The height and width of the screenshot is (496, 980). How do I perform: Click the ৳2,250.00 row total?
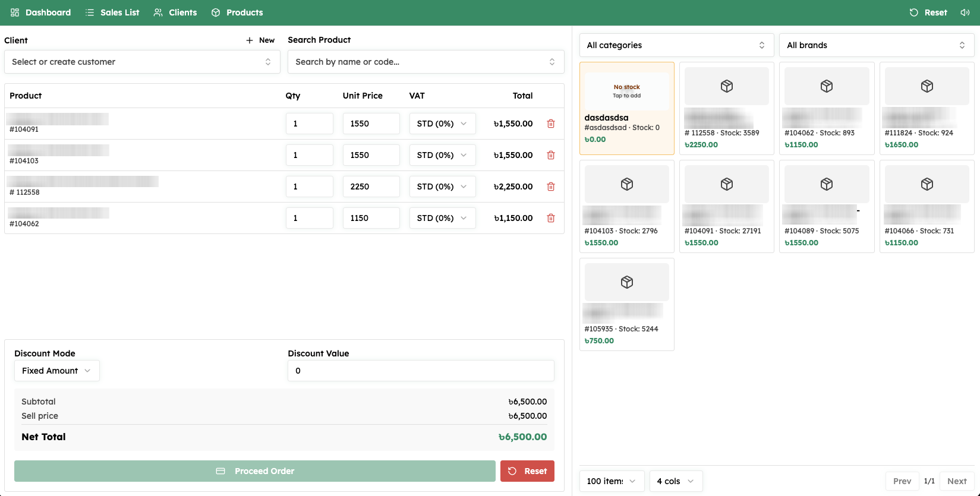click(x=513, y=187)
